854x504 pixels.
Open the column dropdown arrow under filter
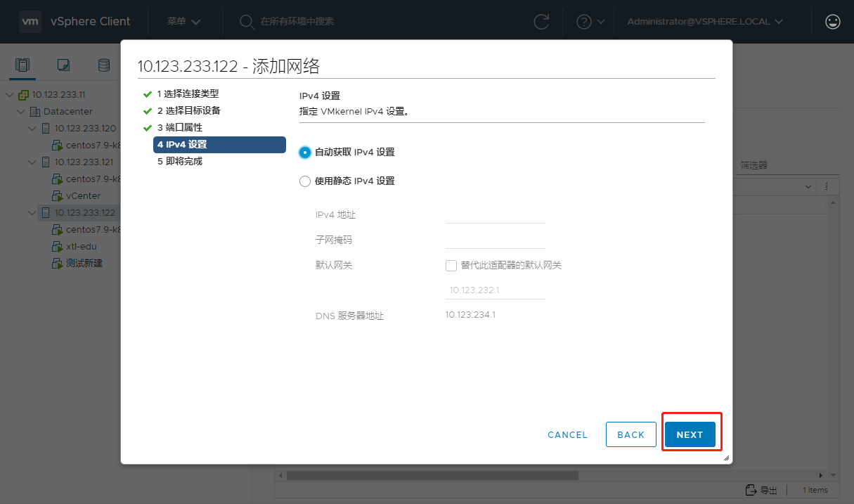point(808,186)
